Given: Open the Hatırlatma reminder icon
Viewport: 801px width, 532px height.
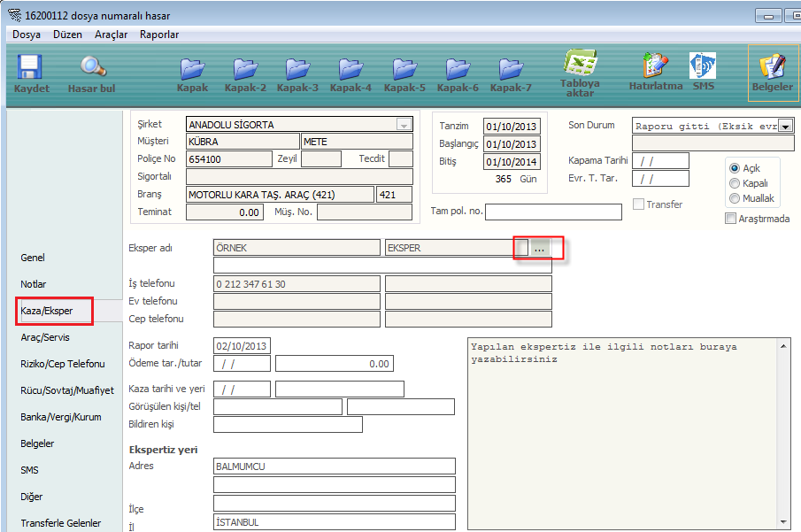Looking at the screenshot, I should click(x=655, y=69).
